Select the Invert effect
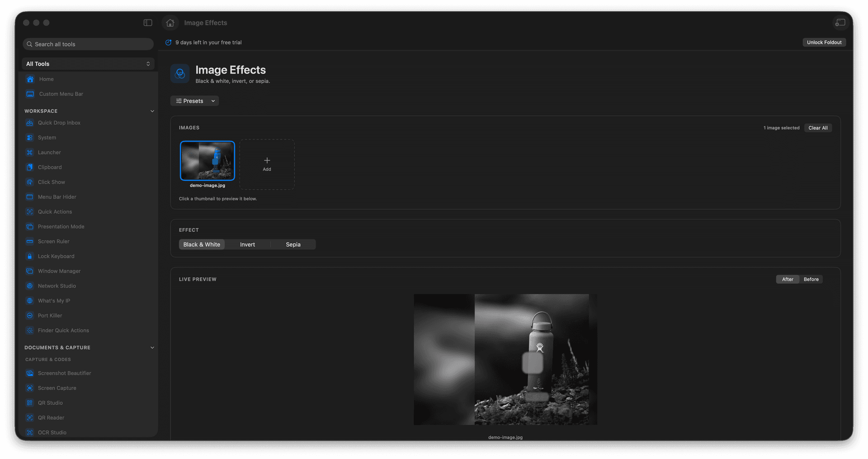The height and width of the screenshot is (459, 868). [x=247, y=244]
